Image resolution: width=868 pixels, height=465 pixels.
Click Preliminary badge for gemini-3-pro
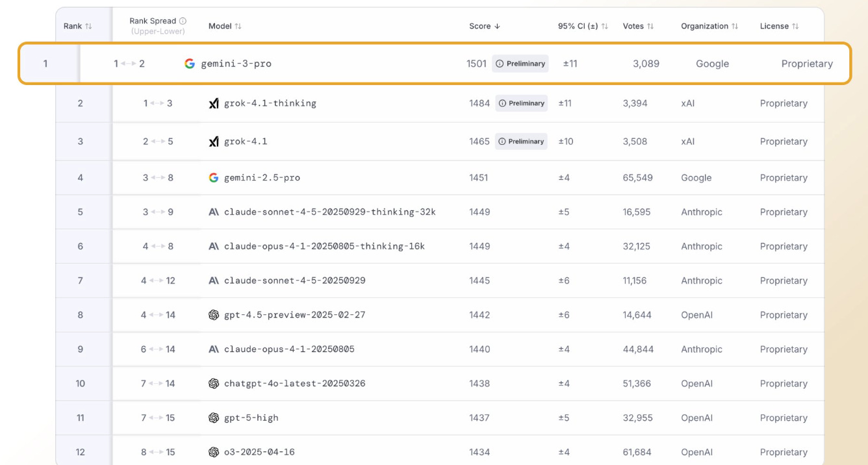click(520, 64)
